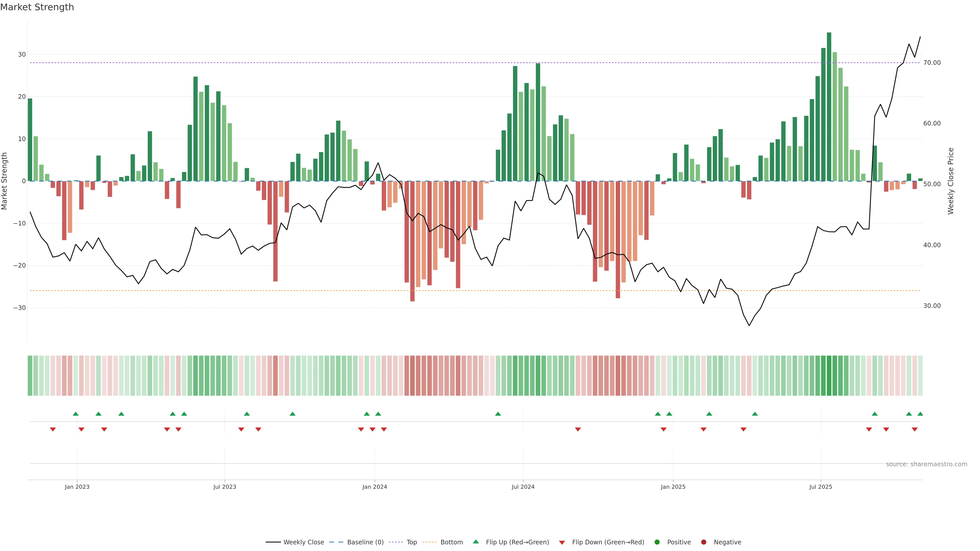Click the tallest green bar after Jul 2025

click(x=829, y=106)
